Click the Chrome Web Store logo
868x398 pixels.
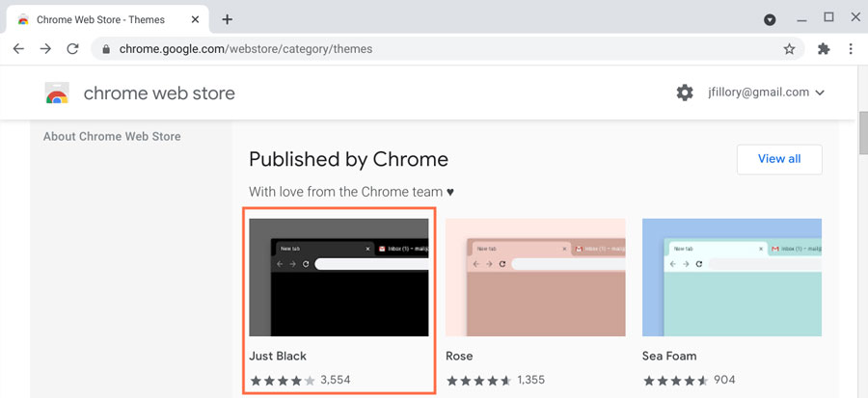point(57,93)
